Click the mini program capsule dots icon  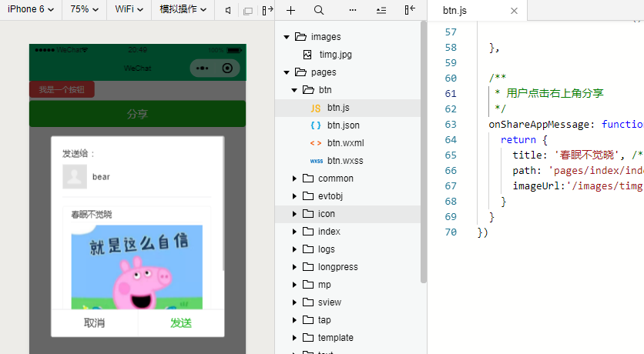tap(202, 68)
